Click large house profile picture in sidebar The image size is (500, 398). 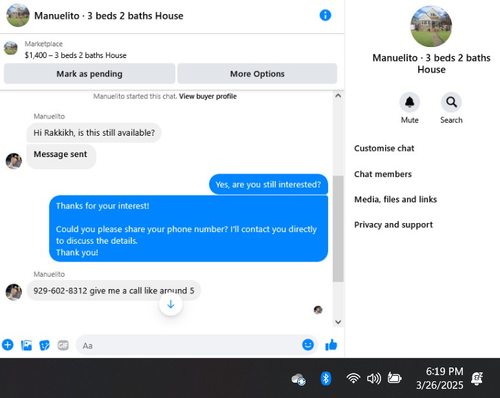tap(431, 26)
